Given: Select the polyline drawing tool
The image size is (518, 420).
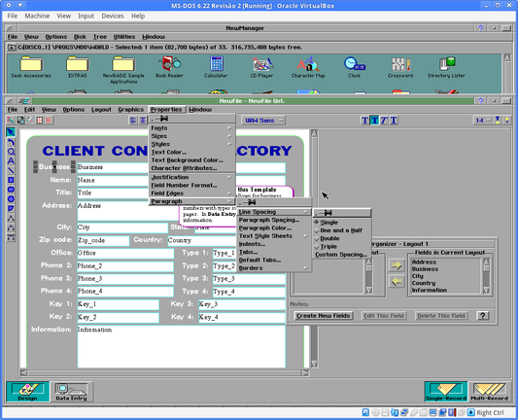Looking at the screenshot, I should click(11, 218).
